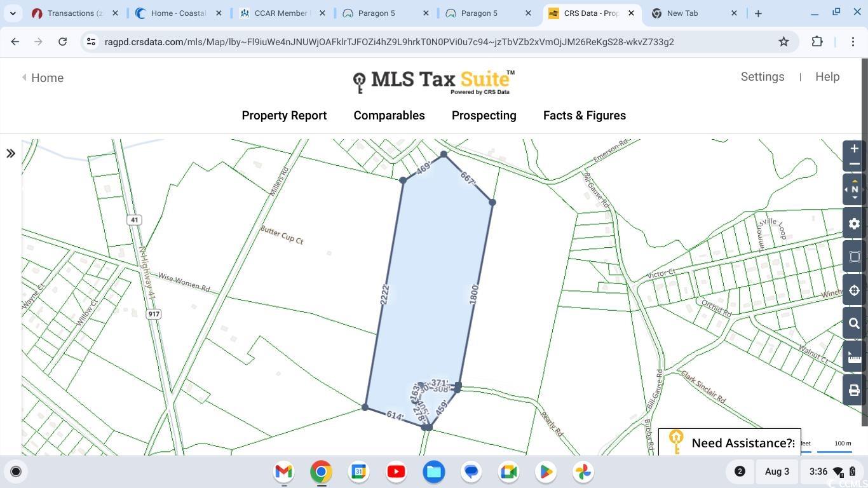Open Chrome tab search dropdown
Viewport: 868px width, 488px height.
coord(13,13)
